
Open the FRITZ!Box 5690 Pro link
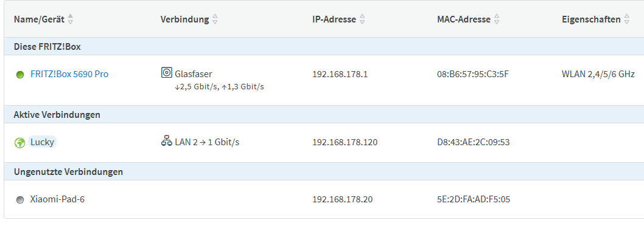tap(69, 74)
